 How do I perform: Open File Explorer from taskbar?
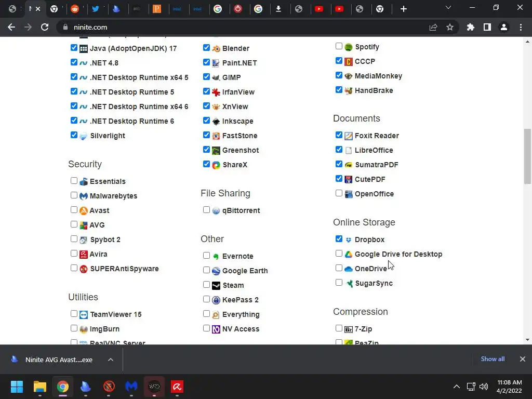pos(39,387)
